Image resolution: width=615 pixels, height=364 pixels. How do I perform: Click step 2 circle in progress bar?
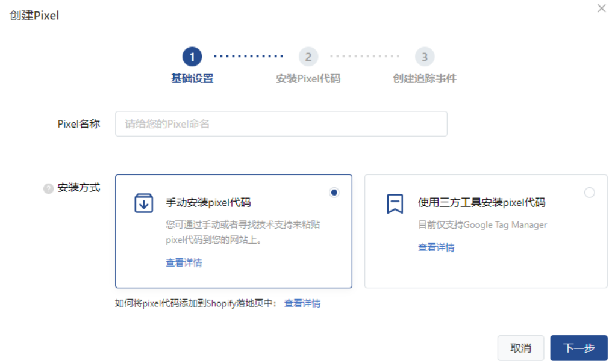coord(308,57)
